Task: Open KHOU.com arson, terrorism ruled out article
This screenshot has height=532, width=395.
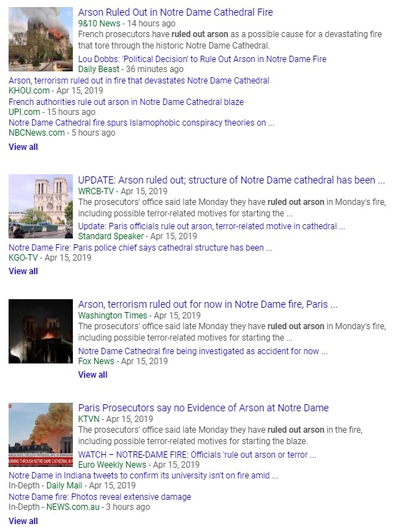Action: coord(139,81)
